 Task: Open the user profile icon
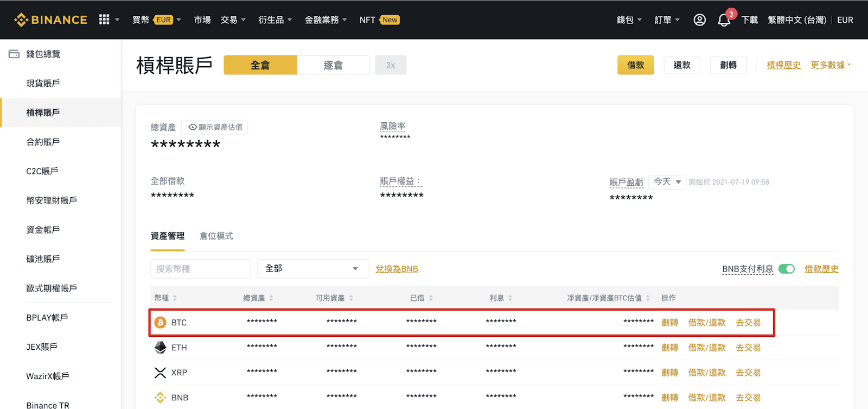pyautogui.click(x=700, y=20)
